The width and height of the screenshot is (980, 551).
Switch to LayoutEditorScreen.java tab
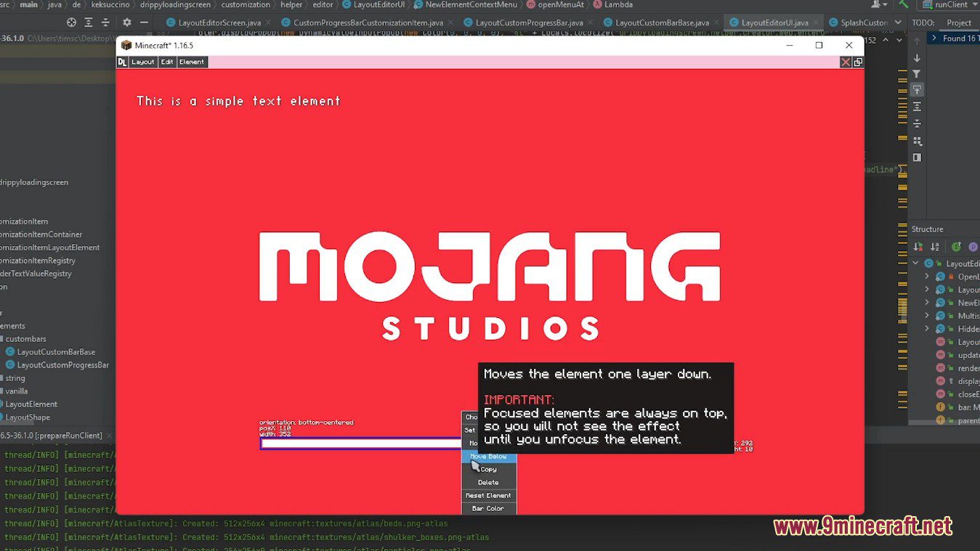tap(219, 23)
